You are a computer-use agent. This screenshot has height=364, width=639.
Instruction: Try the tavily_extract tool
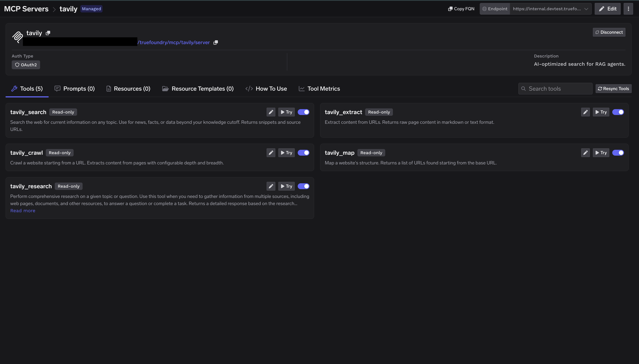[601, 112]
